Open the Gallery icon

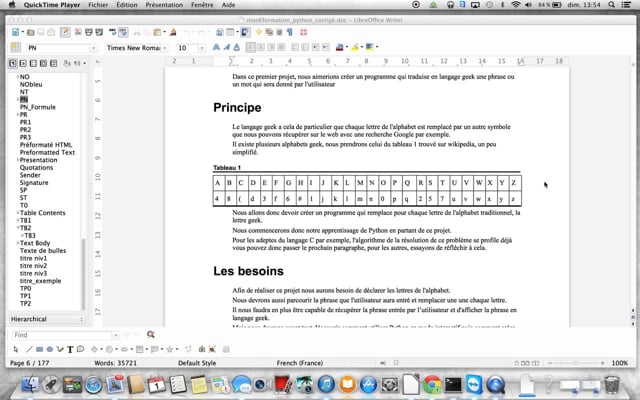(x=269, y=32)
